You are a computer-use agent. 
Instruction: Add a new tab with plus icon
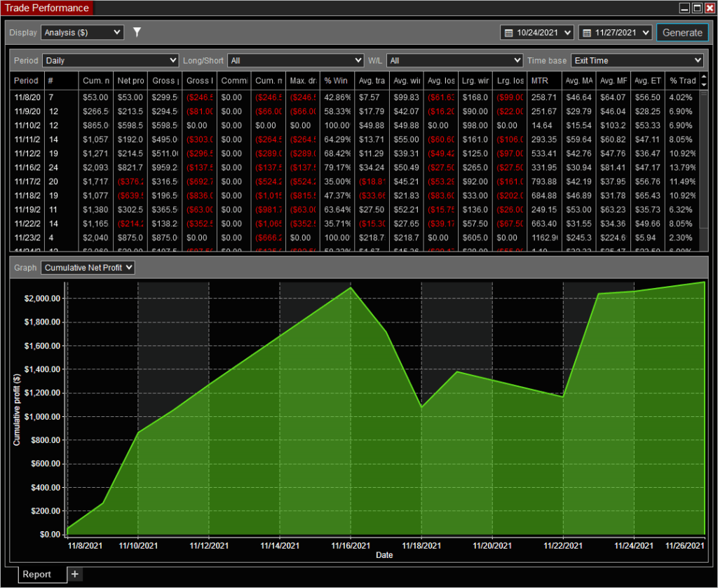tap(75, 574)
